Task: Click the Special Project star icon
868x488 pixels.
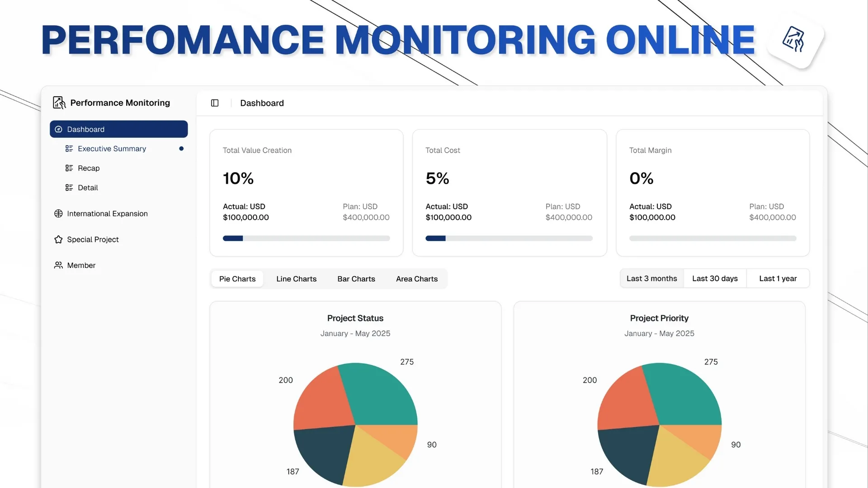Action: click(58, 239)
